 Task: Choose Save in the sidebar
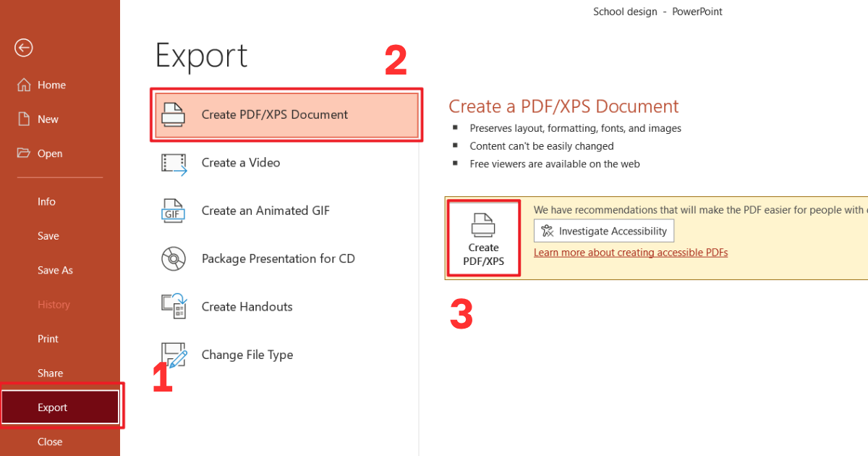click(x=60, y=235)
